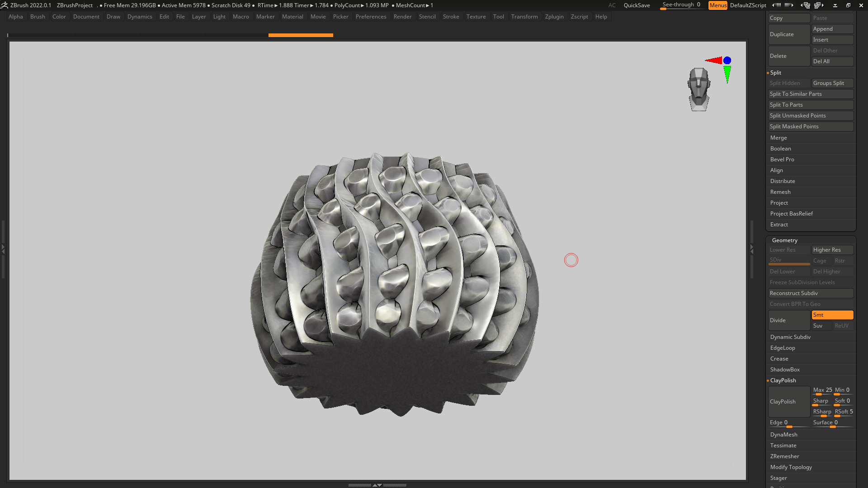Open the Alpha menu
Viewport: 868px width, 488px height.
[x=15, y=17]
